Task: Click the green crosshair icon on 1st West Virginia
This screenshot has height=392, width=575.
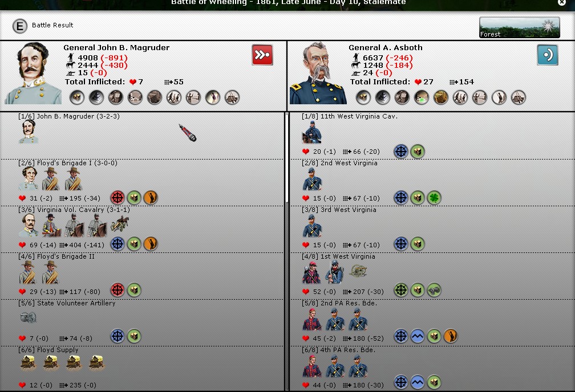Action: pos(401,290)
